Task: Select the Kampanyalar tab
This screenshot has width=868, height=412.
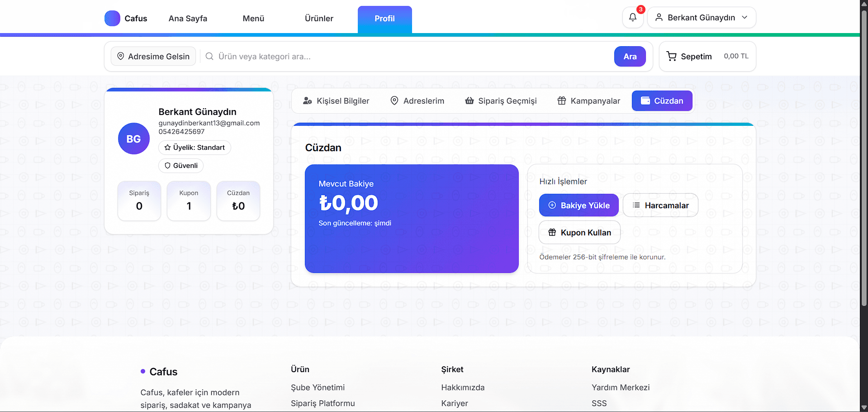Action: click(x=588, y=101)
